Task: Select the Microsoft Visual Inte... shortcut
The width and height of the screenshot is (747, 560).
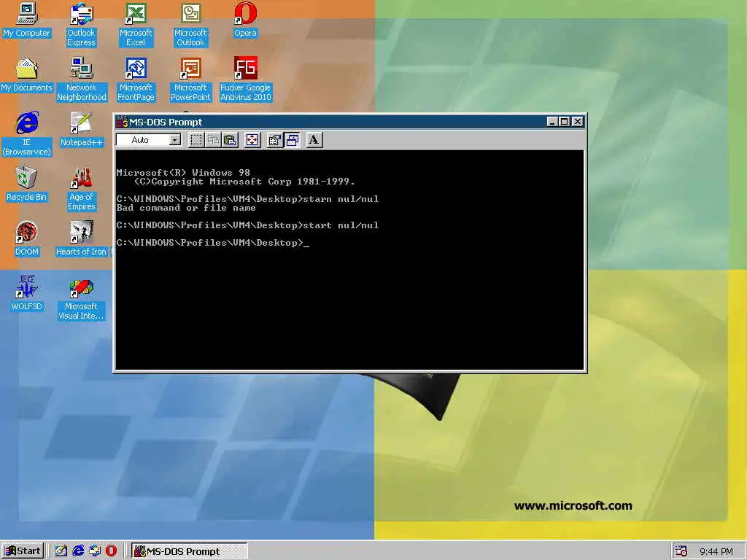Action: click(x=81, y=298)
